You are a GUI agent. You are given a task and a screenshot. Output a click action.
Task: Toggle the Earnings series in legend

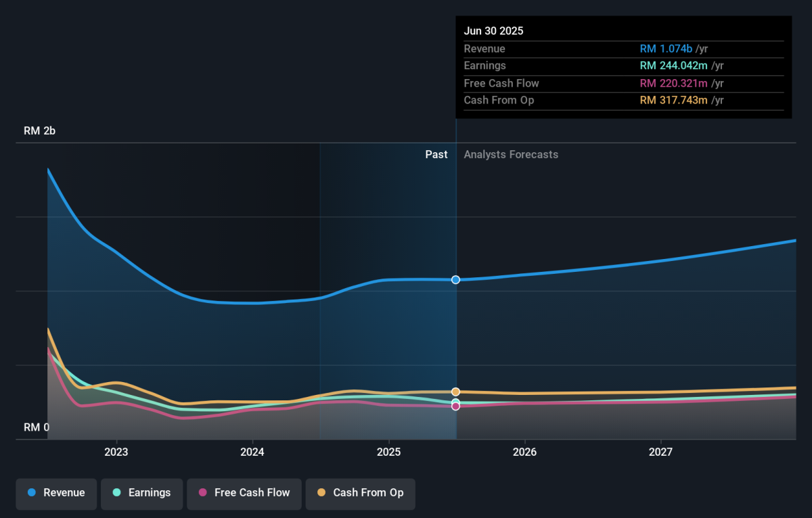point(141,493)
